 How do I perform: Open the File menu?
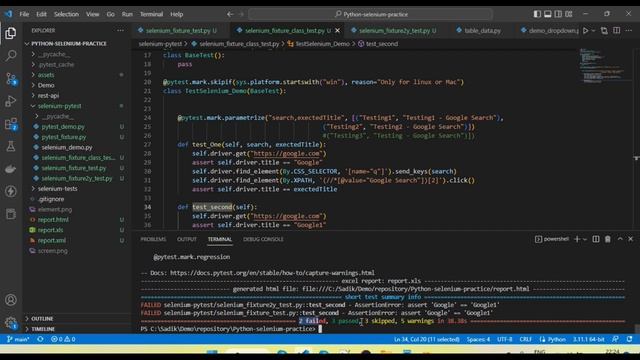(24, 14)
